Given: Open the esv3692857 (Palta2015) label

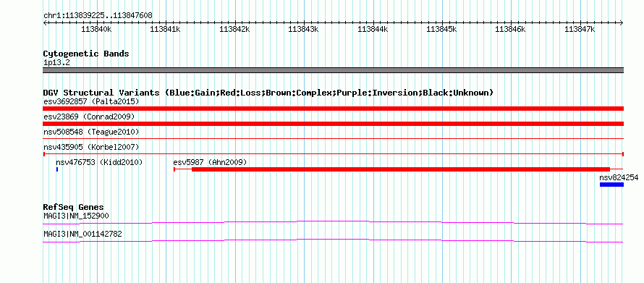Looking at the screenshot, I should (x=91, y=101).
